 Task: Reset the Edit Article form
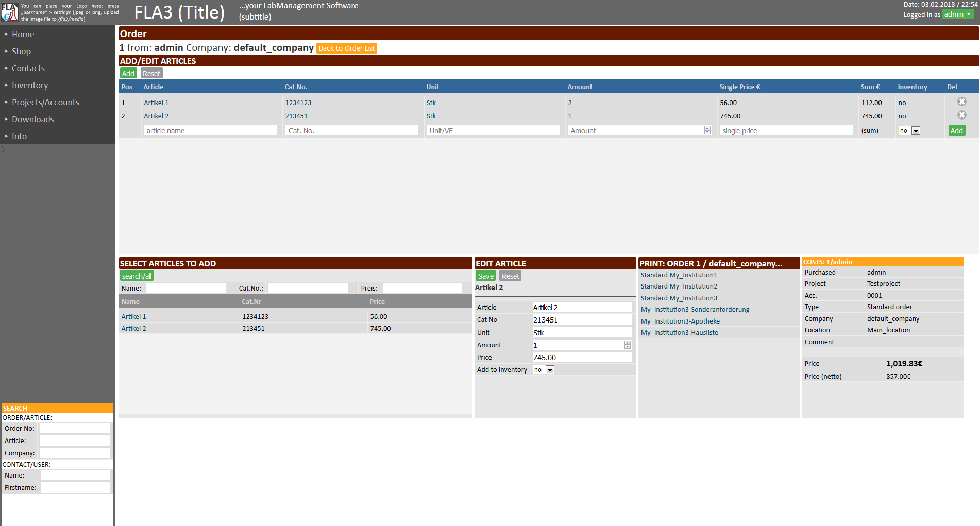pos(510,276)
